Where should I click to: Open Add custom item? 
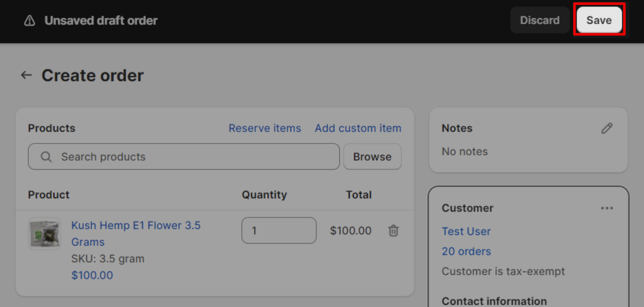click(358, 128)
